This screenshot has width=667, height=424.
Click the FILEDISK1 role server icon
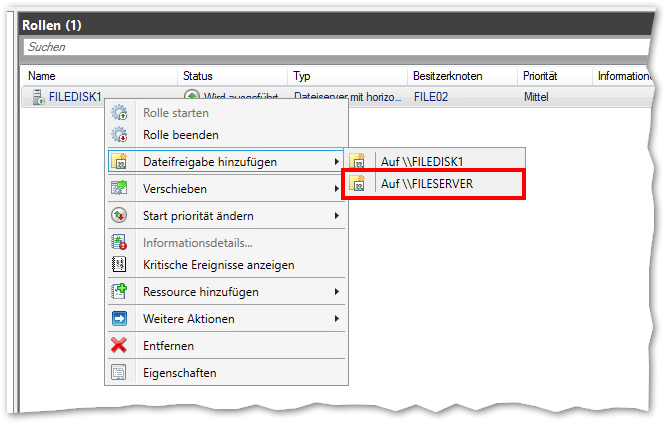pyautogui.click(x=38, y=98)
